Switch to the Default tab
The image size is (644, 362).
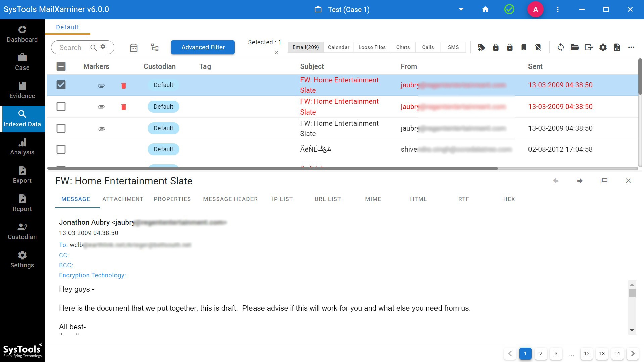pos(67,27)
